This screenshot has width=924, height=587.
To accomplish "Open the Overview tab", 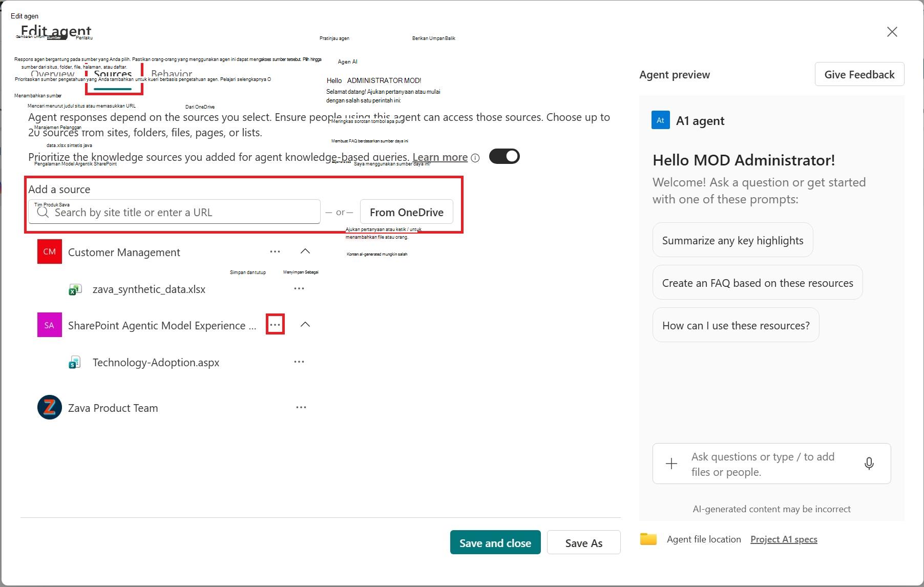I will (x=53, y=75).
